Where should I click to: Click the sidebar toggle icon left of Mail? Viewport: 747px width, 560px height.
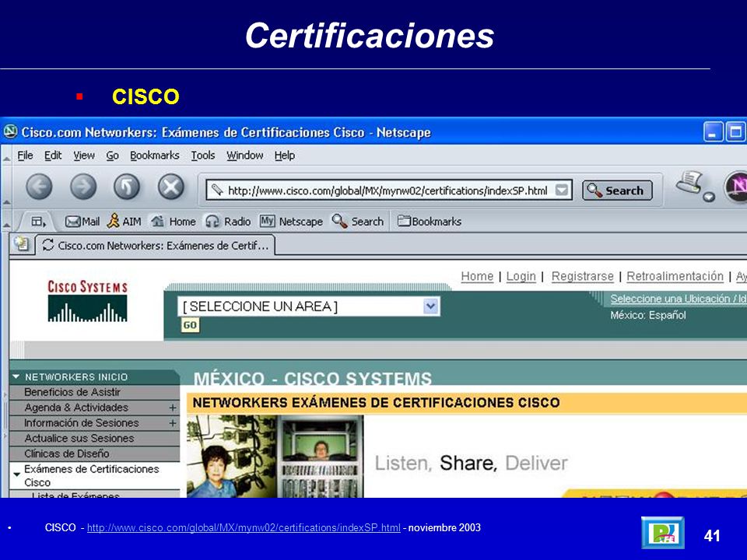(38, 222)
